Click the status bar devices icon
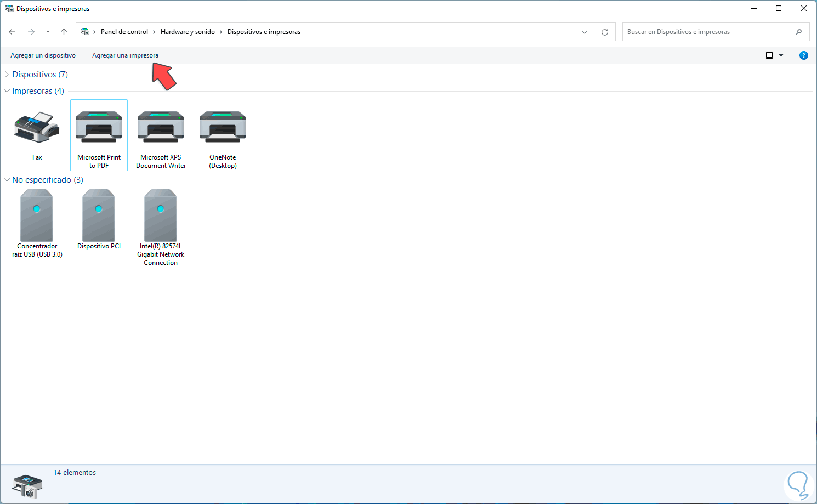The height and width of the screenshot is (504, 817). point(27,486)
